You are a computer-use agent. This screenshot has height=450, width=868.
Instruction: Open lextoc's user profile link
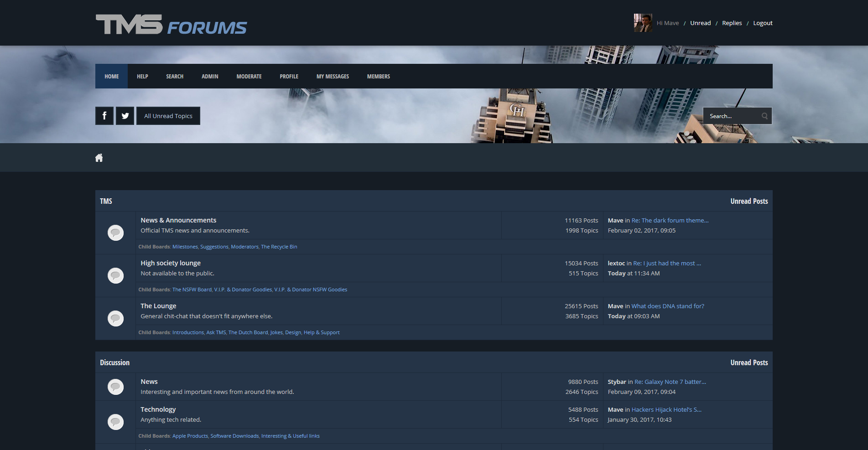pos(616,263)
